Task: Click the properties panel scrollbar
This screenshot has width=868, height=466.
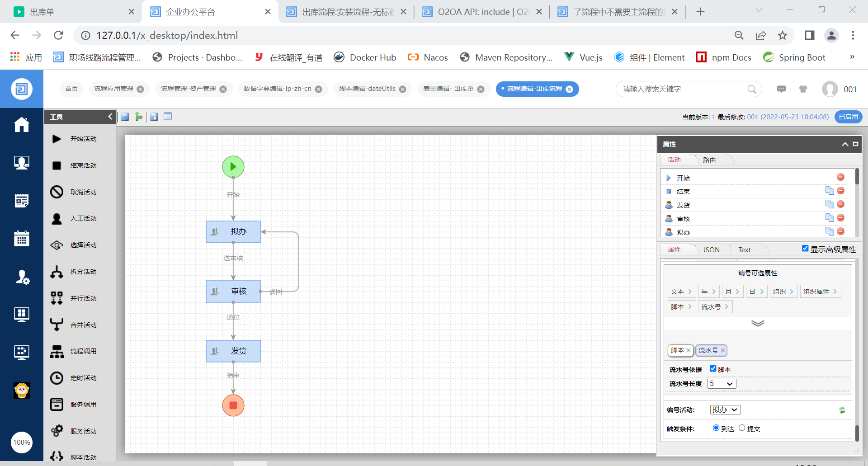Action: click(857, 433)
